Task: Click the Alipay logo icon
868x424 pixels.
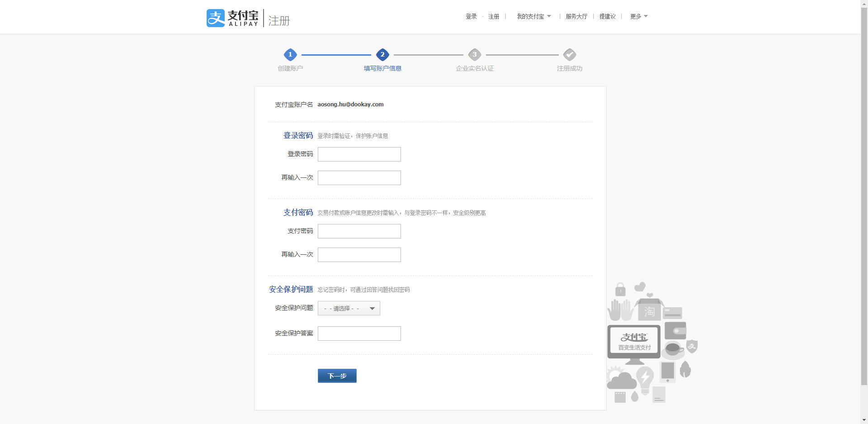Action: (x=216, y=18)
